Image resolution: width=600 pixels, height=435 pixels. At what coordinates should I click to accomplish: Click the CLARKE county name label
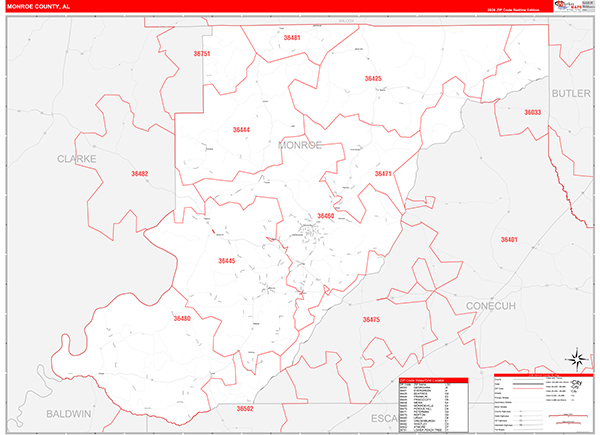click(x=77, y=159)
